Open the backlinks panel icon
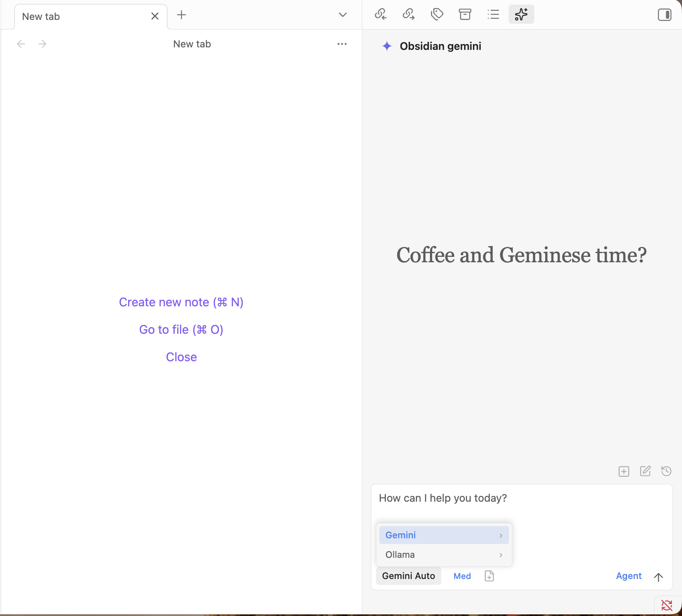This screenshot has height=616, width=682. (x=381, y=15)
